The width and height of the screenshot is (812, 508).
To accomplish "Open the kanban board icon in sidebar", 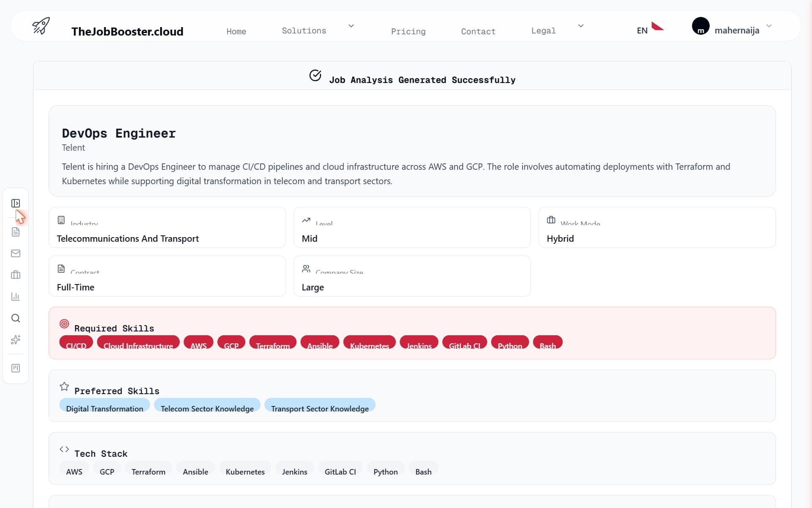I will [16, 368].
